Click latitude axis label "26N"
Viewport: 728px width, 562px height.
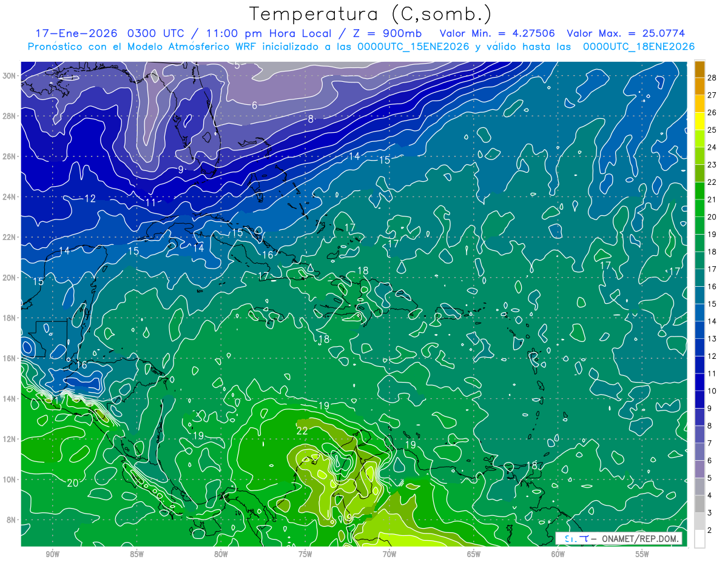point(9,156)
